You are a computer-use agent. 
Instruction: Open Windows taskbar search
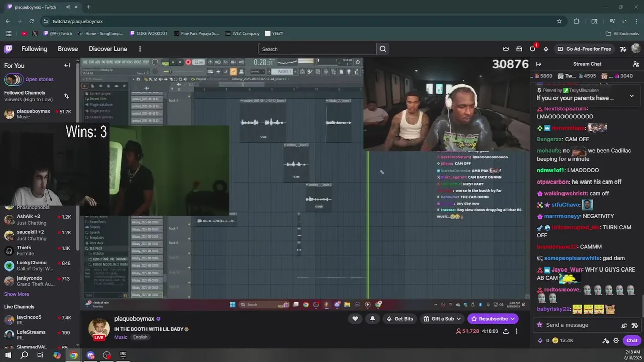tap(24, 355)
